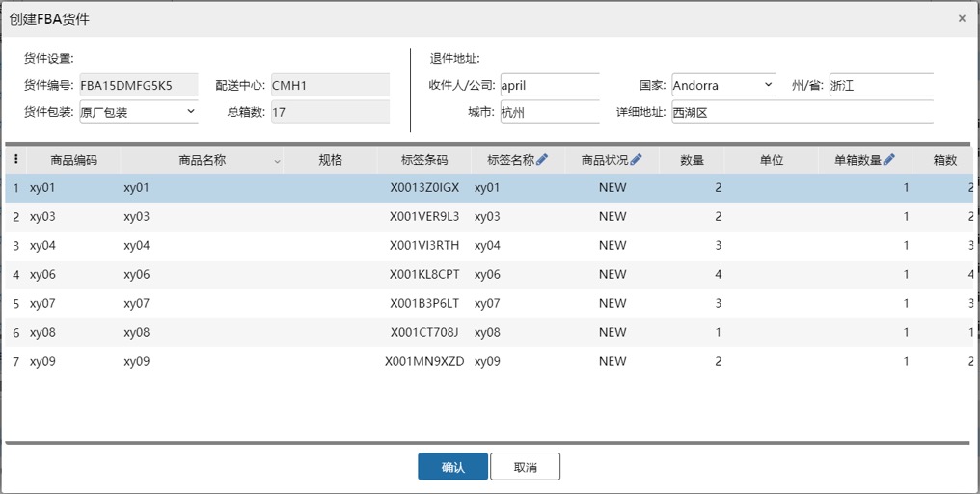Click xy03 in the 商品名称 column
The image size is (980, 494).
[136, 216]
